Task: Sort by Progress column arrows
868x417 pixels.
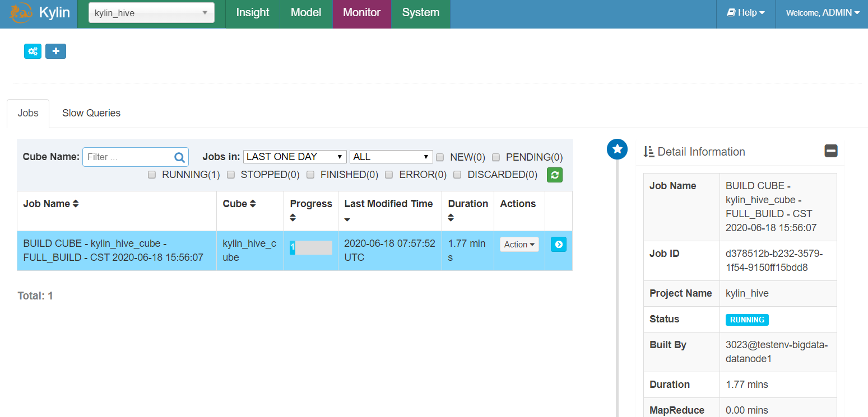Action: pos(293,218)
